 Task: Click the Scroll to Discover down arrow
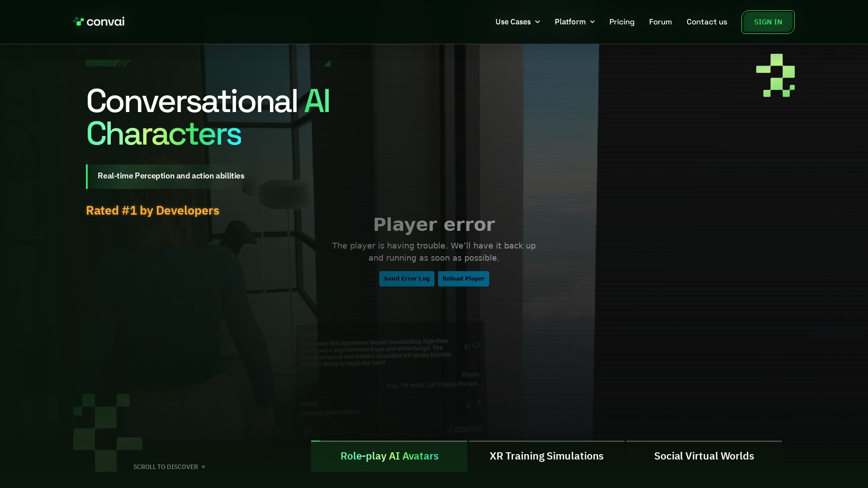point(203,467)
